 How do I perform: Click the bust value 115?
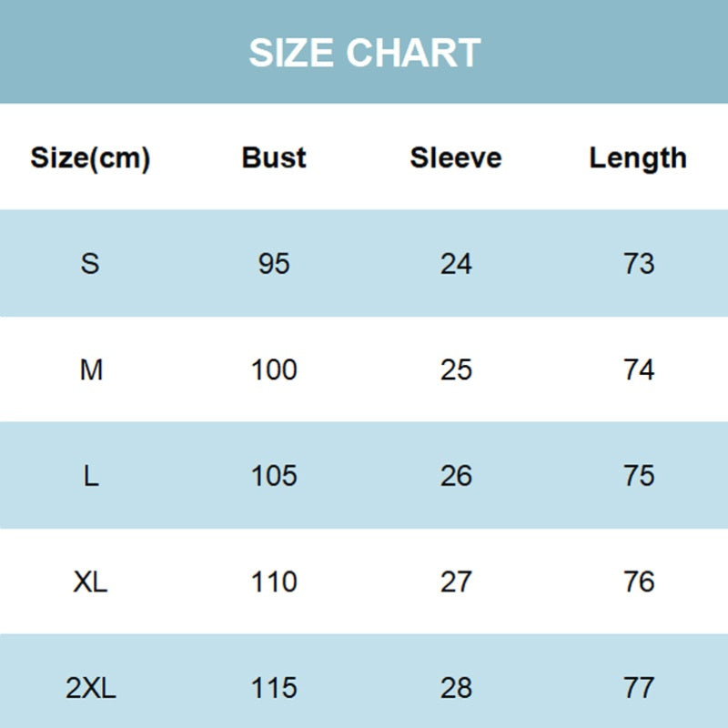pyautogui.click(x=274, y=688)
